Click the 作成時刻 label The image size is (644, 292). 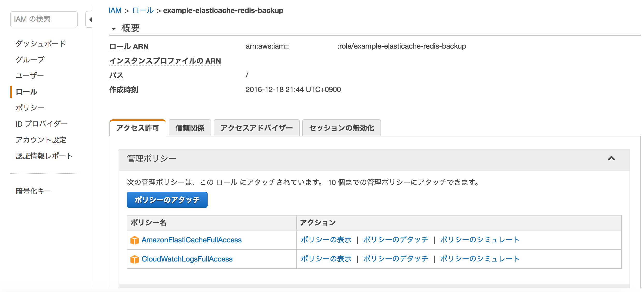124,90
